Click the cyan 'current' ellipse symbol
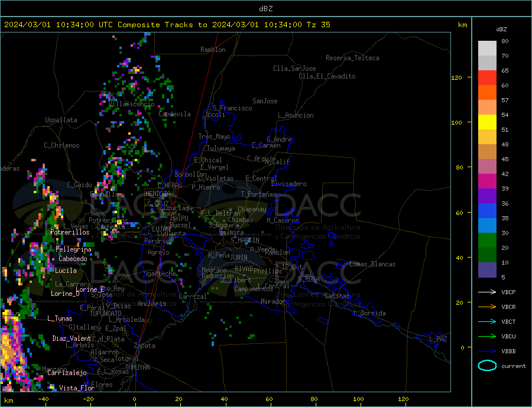This screenshot has width=532, height=407. [487, 366]
